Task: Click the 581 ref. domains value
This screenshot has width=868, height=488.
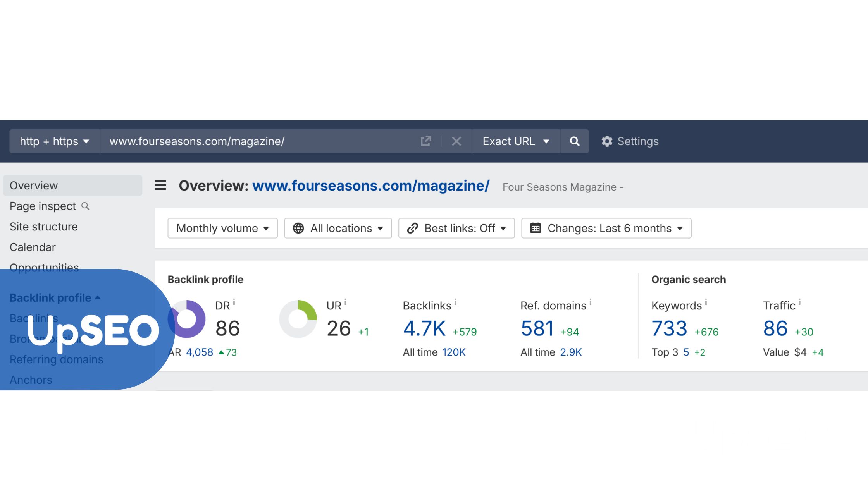Action: tap(537, 328)
